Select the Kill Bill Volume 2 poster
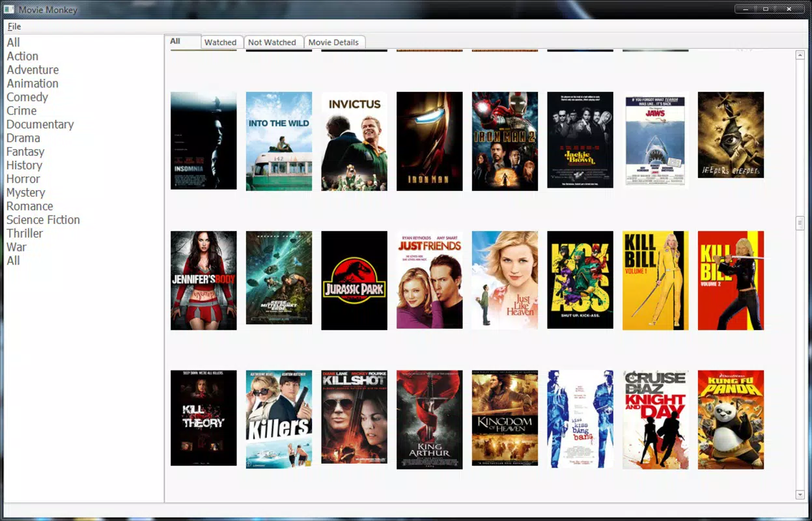Screen dimensions: 812x521 tap(731, 281)
